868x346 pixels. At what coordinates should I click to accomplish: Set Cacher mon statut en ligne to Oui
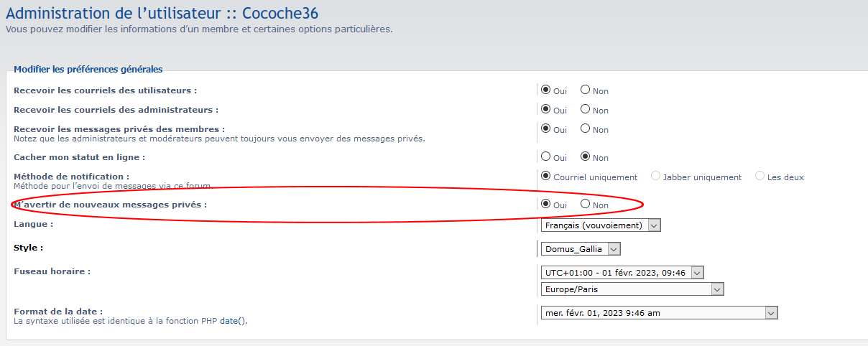tap(546, 156)
